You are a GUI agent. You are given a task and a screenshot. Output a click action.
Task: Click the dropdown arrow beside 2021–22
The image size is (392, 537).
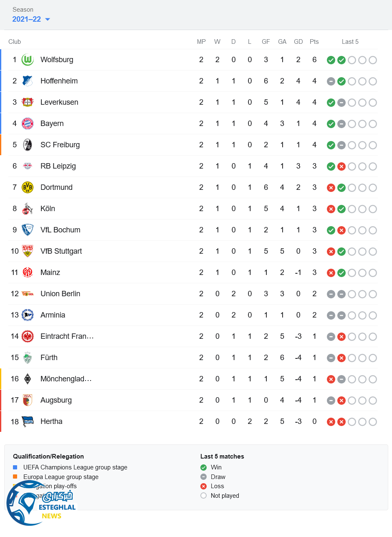[48, 20]
